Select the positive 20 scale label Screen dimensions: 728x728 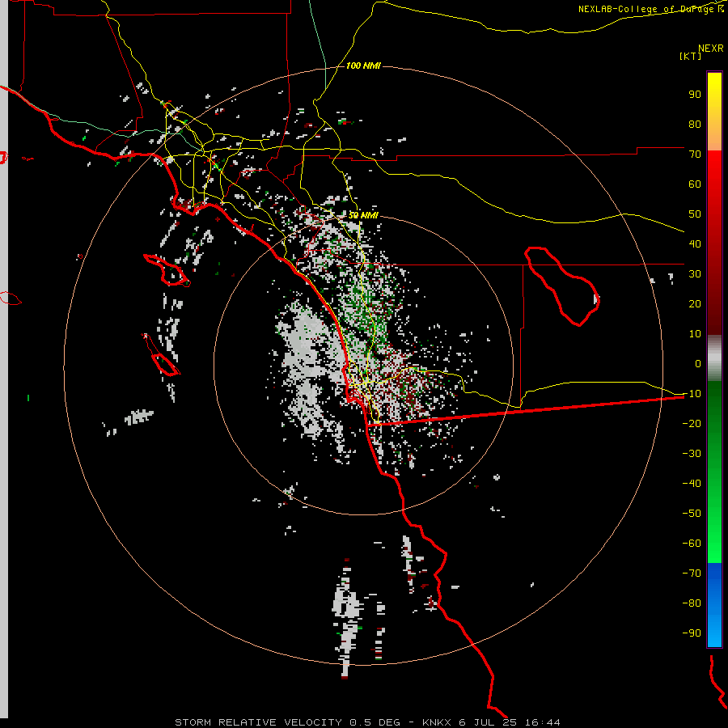click(695, 304)
